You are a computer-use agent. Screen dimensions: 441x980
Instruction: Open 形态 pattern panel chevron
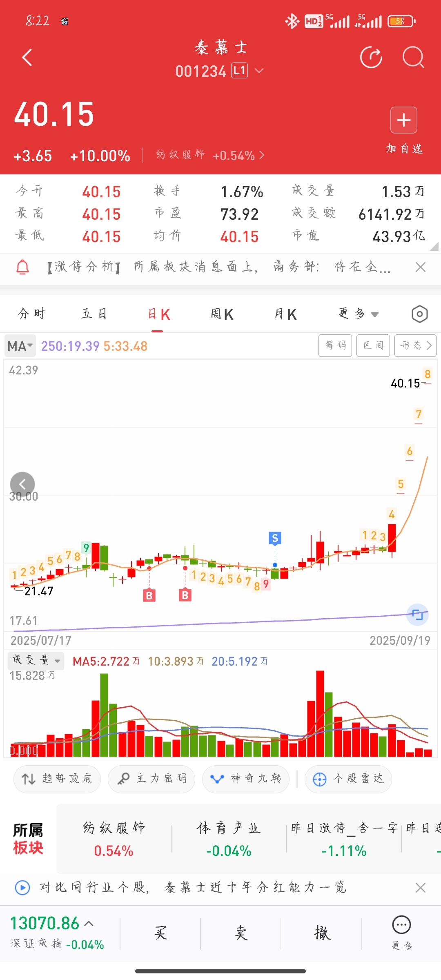(415, 345)
